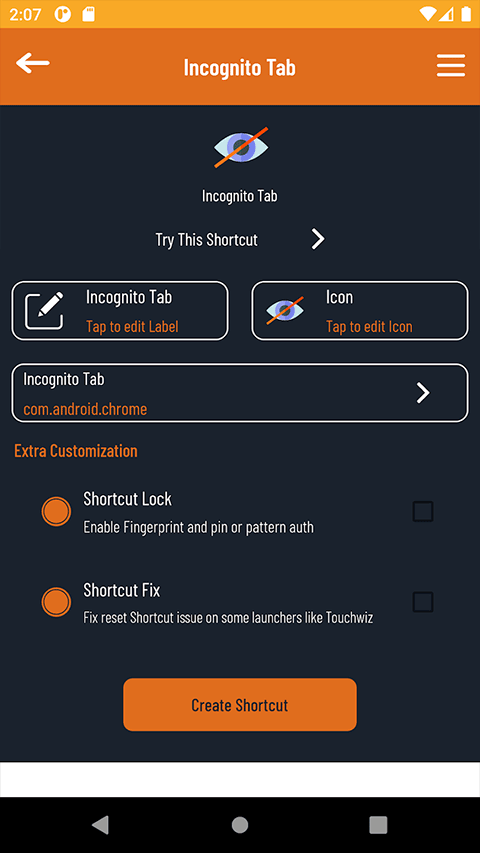Open the hamburger menu icon
Image resolution: width=480 pixels, height=853 pixels.
coord(451,66)
